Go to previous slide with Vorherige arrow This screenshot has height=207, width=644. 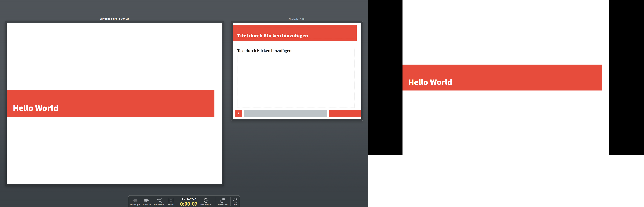[135, 201]
